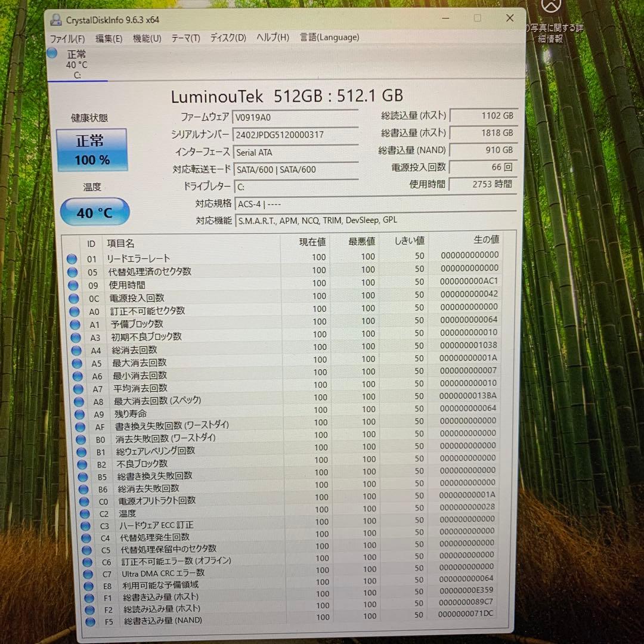The height and width of the screenshot is (644, 644).
Task: Click the health status circle above drive C:
Action: click(52, 54)
